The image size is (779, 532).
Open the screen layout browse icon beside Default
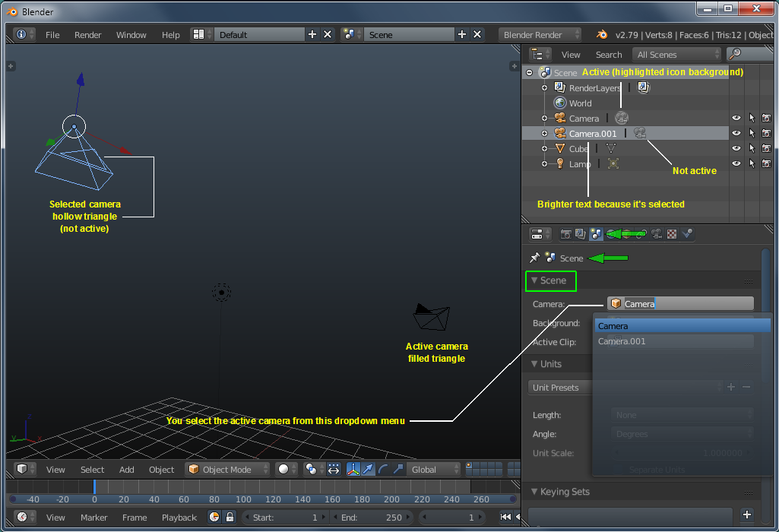201,34
